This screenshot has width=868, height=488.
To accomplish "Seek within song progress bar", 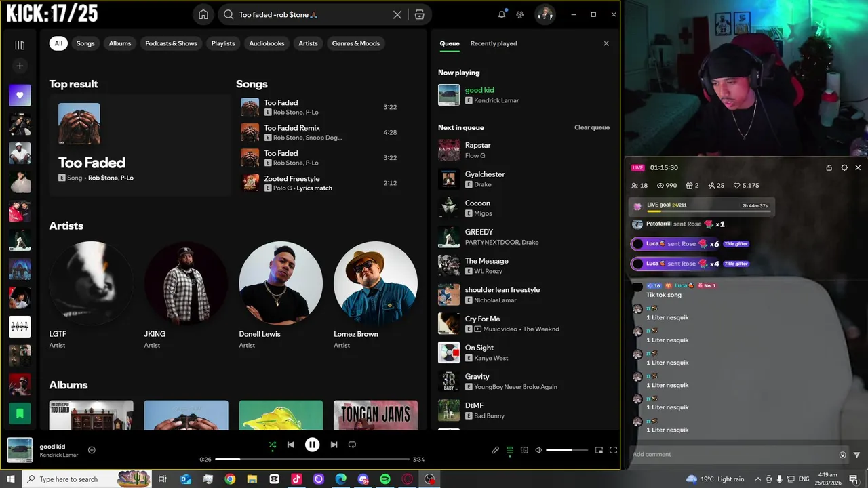I will point(312,460).
